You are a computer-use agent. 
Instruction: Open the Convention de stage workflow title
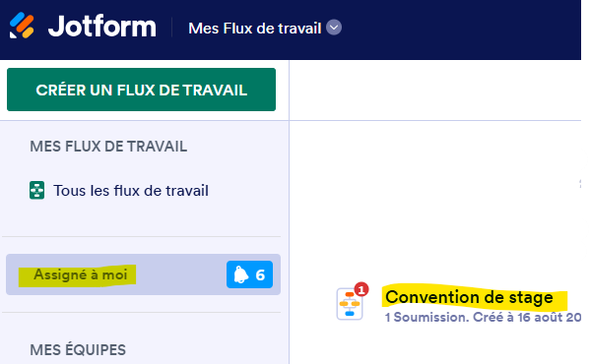[469, 297]
